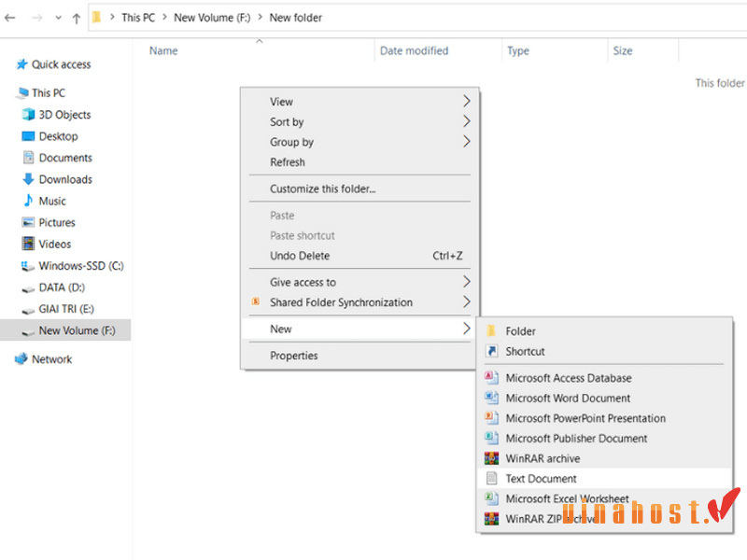Sort files by the Type column

(518, 51)
